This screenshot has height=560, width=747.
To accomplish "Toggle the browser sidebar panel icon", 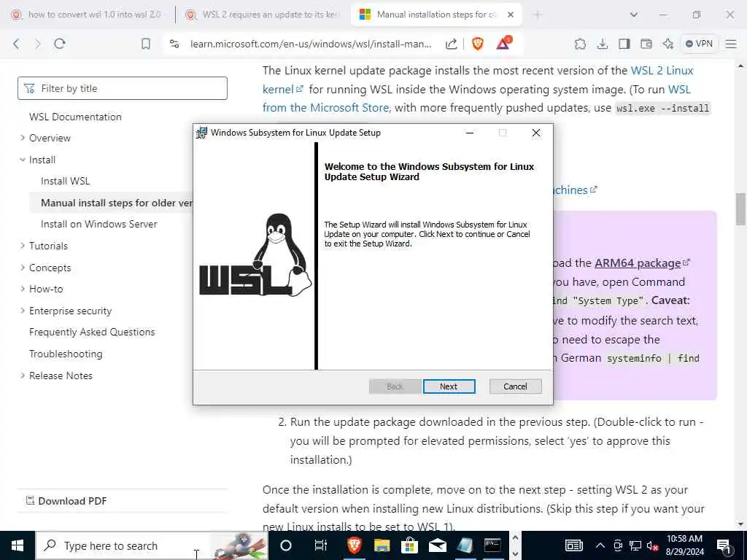I will 624,44.
